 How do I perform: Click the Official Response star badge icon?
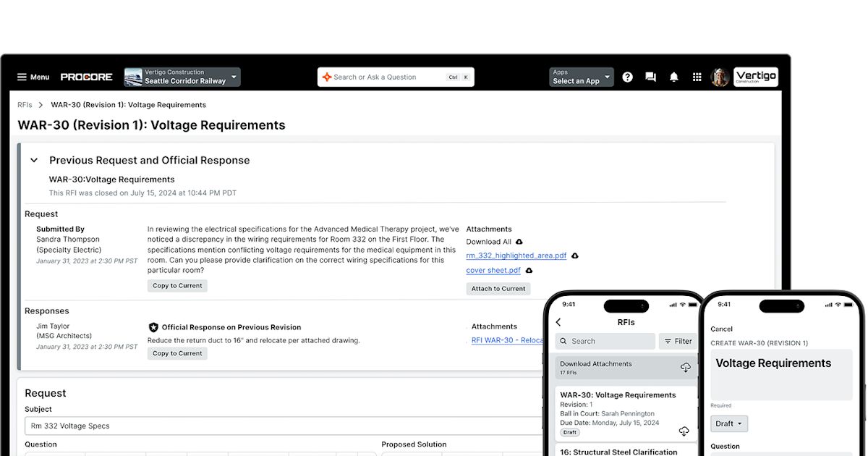click(153, 327)
